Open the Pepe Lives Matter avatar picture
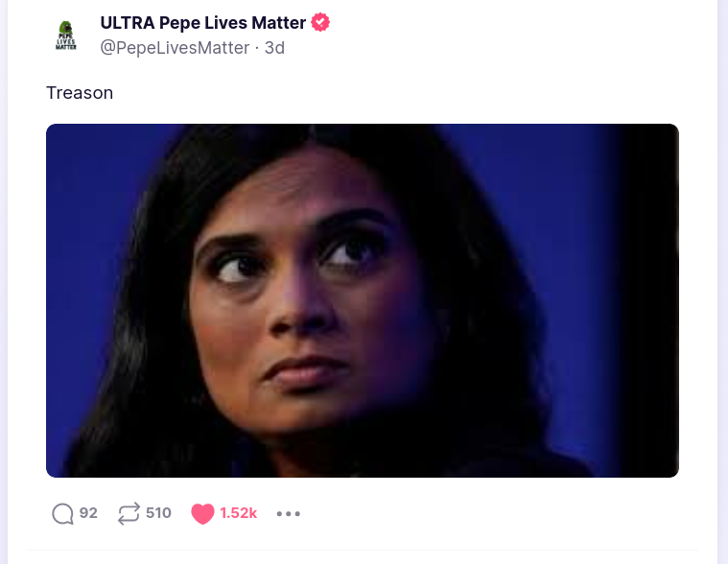The width and height of the screenshot is (728, 564). point(65,35)
